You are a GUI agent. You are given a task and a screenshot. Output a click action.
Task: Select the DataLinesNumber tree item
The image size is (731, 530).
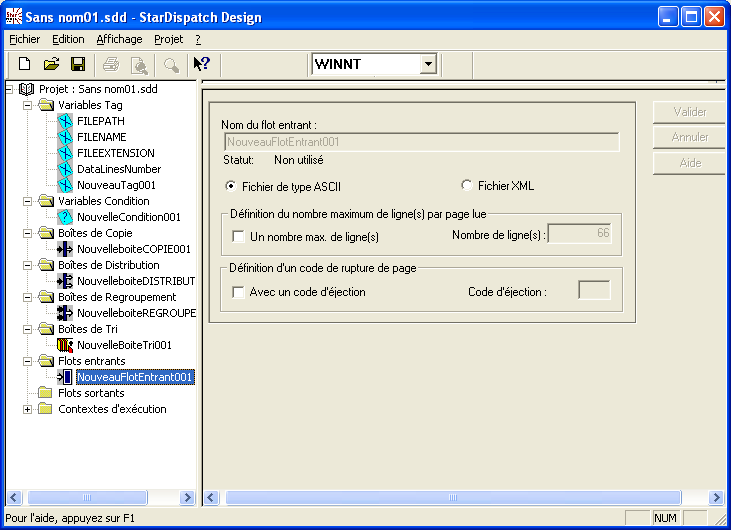tap(118, 169)
